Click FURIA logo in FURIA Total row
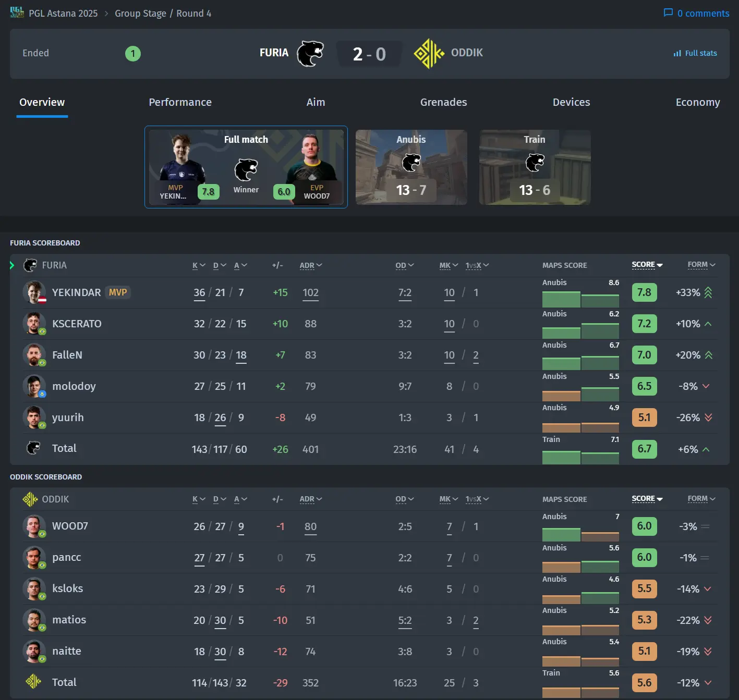Viewport: 739px width, 700px height. pyautogui.click(x=33, y=448)
